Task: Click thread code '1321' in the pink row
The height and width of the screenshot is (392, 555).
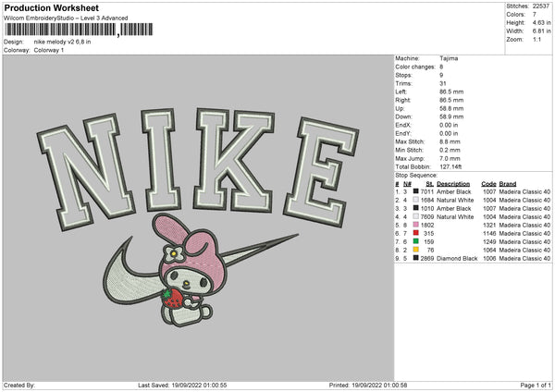Action: pos(489,225)
